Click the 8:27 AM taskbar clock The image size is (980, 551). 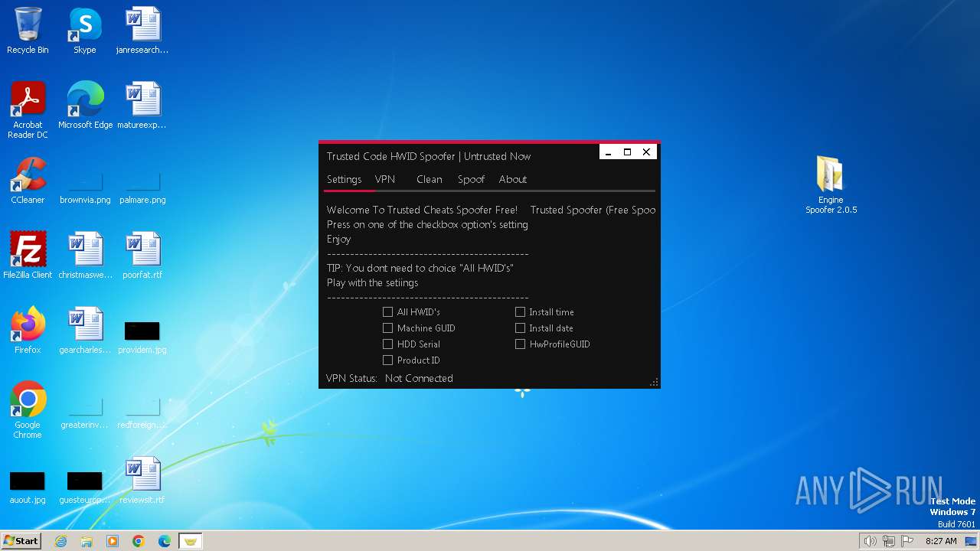(941, 541)
